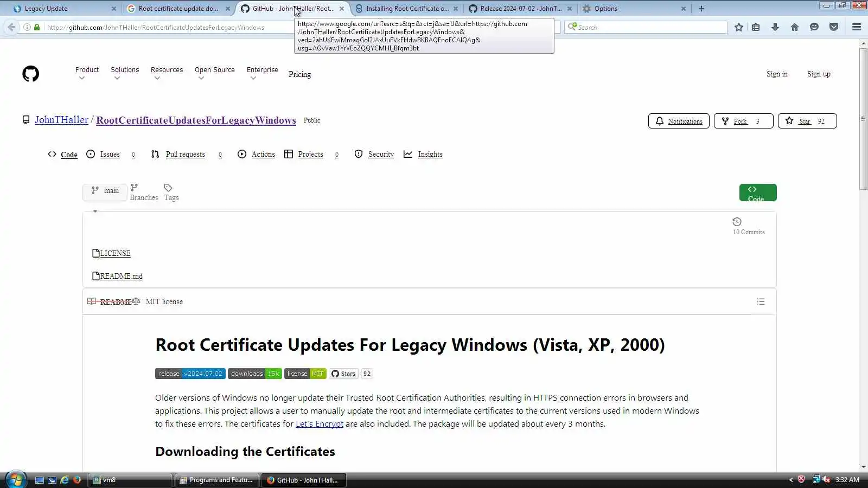The width and height of the screenshot is (868, 488).
Task: Follow the Let's Encrypt link
Action: [320, 424]
